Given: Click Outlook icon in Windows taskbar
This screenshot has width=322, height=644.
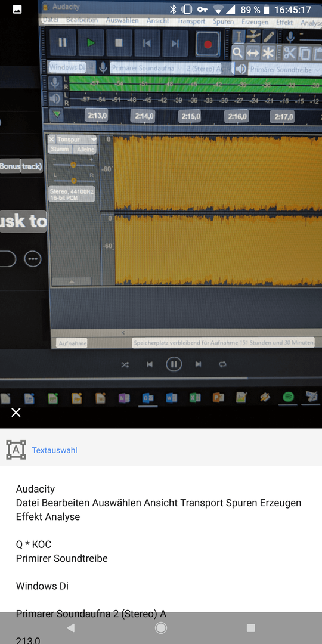Looking at the screenshot, I should click(x=147, y=398).
